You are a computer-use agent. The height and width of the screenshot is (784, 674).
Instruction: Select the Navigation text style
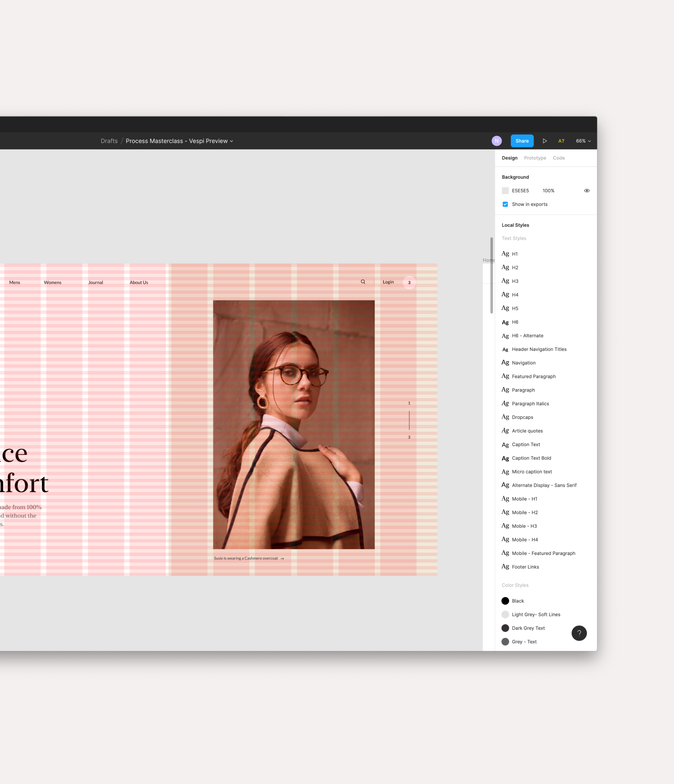pos(545,363)
